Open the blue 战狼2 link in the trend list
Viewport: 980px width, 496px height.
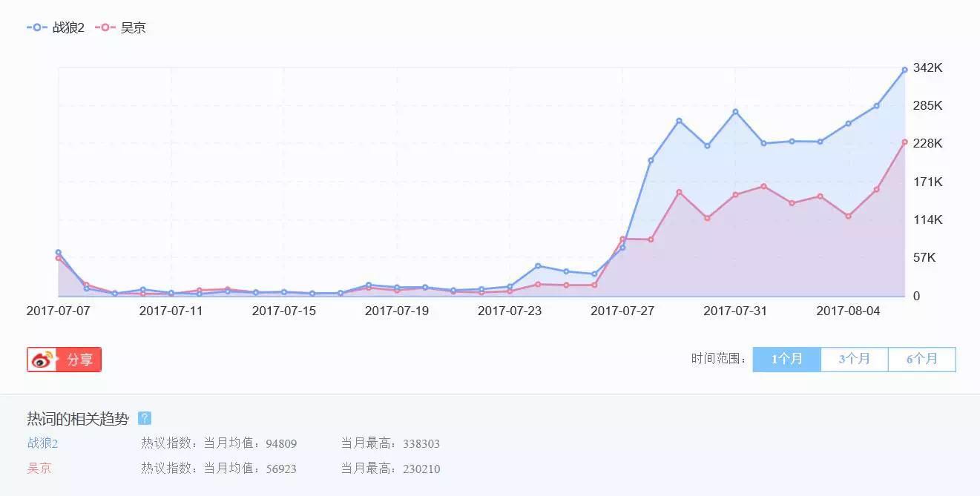pos(42,444)
